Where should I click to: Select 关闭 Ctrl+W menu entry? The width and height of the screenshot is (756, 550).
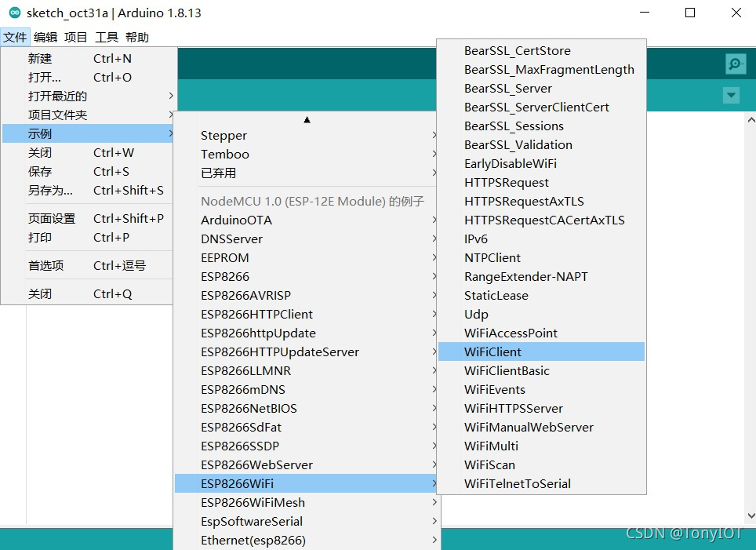pyautogui.click(x=87, y=152)
